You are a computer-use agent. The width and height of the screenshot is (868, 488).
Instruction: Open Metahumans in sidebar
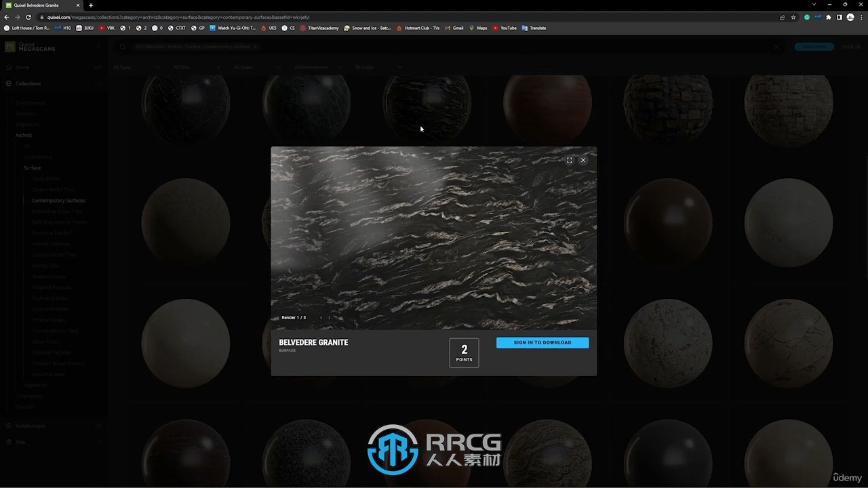30,426
